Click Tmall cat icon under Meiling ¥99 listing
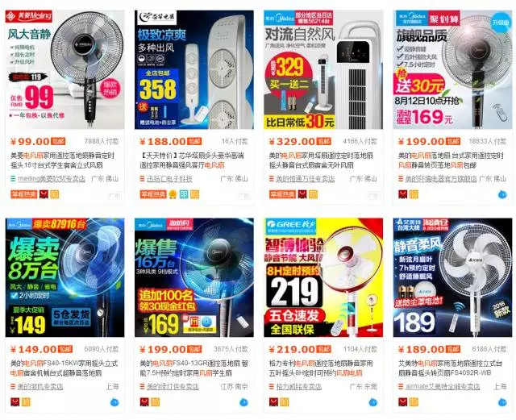Viewport: 516px width, 420px height. pos(44,194)
